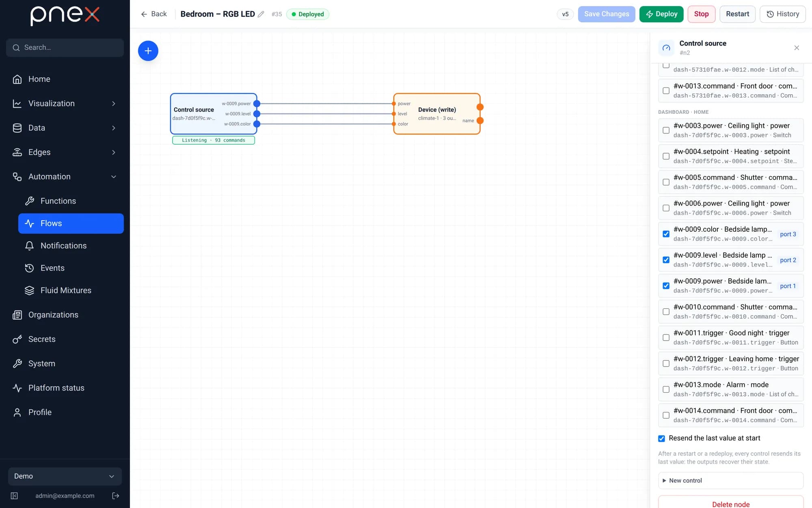Uncheck the #w-0009.color Bedside lamp checkbox
Viewport: 812px width, 508px height.
tap(666, 234)
